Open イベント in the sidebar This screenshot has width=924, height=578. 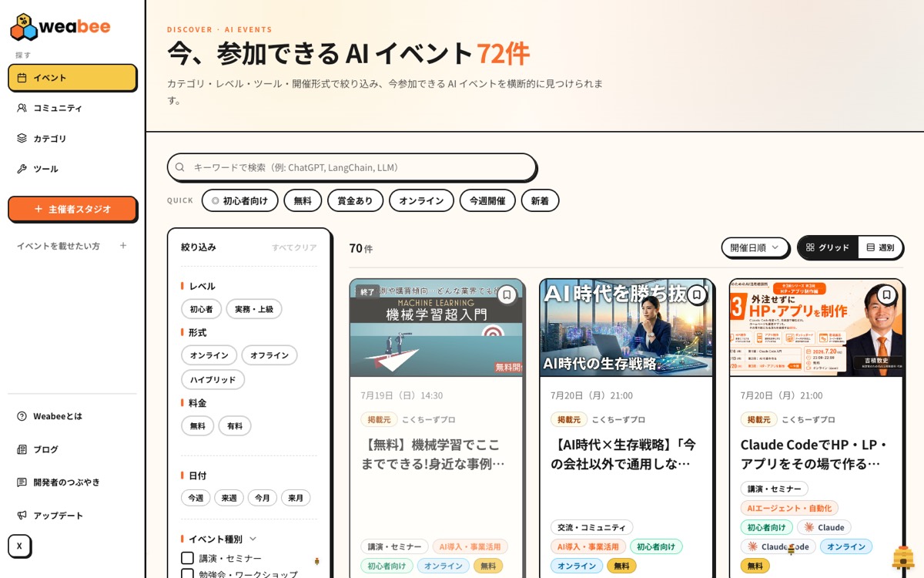[72, 78]
